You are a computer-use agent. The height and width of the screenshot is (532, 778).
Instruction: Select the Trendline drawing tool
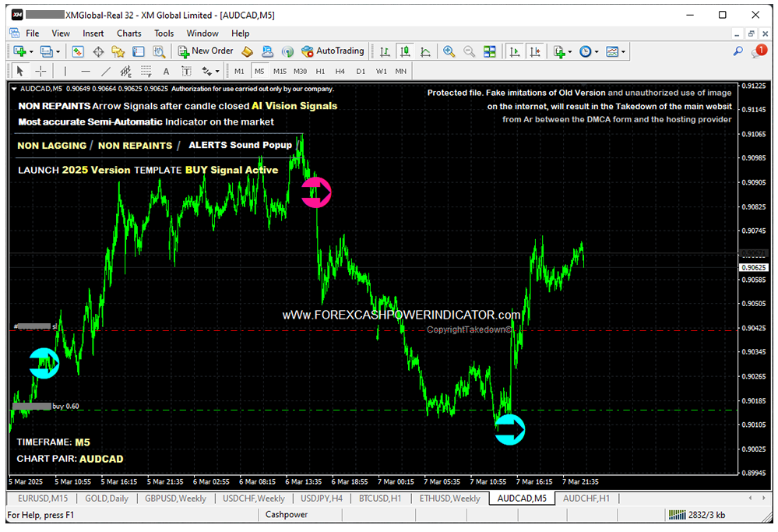(106, 71)
